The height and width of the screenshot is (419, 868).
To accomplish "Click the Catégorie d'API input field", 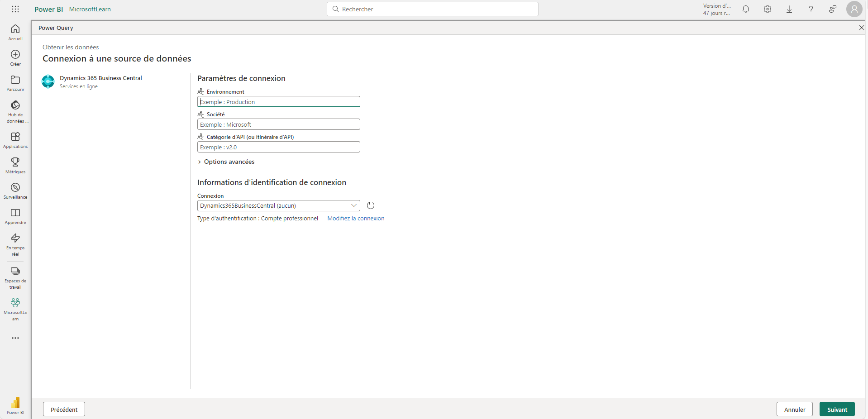I will [x=279, y=147].
